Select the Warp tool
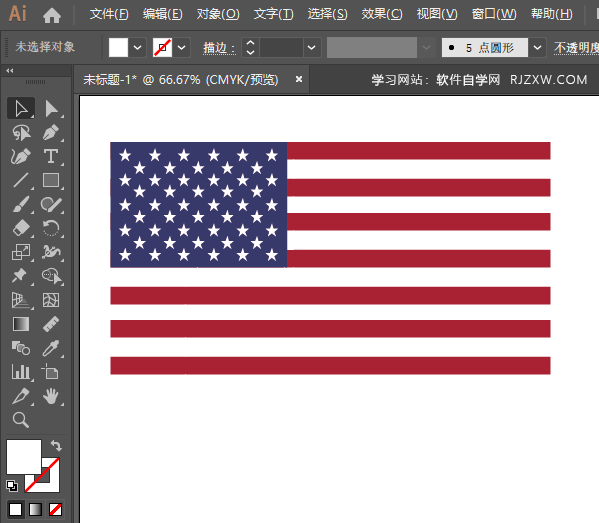This screenshot has width=599, height=523. point(51,252)
